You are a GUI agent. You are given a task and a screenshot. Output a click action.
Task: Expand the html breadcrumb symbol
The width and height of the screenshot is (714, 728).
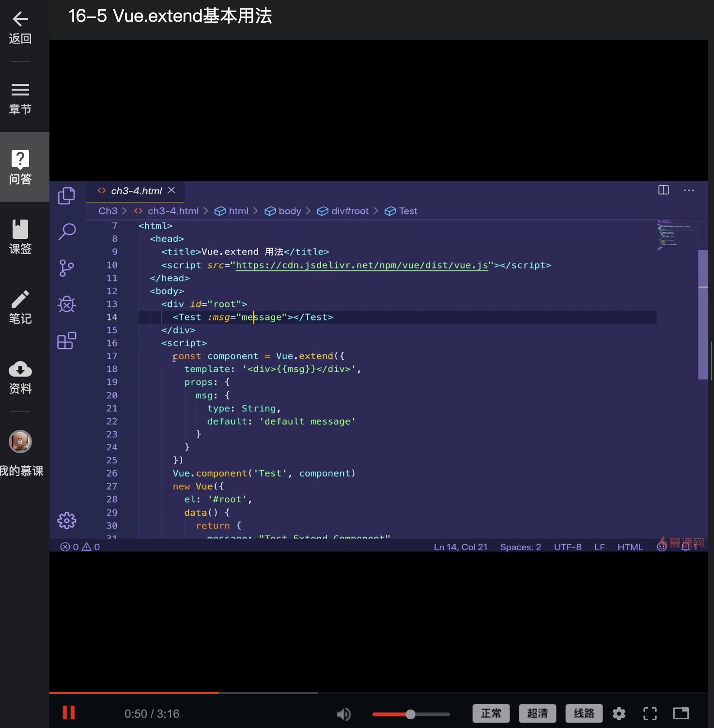[x=232, y=211]
